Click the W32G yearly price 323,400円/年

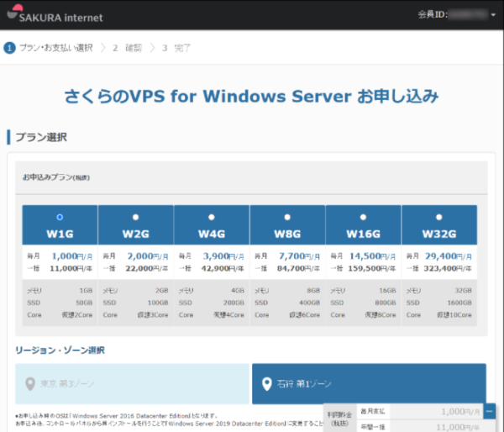[x=448, y=269]
